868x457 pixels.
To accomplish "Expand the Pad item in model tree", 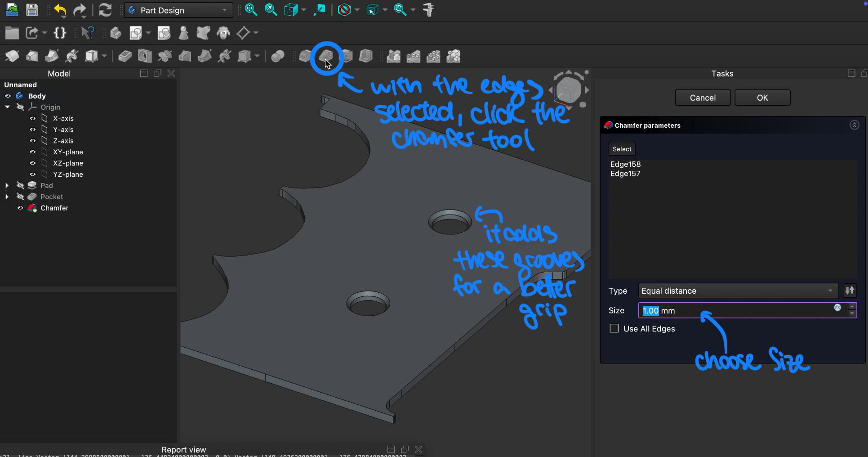I will (7, 185).
